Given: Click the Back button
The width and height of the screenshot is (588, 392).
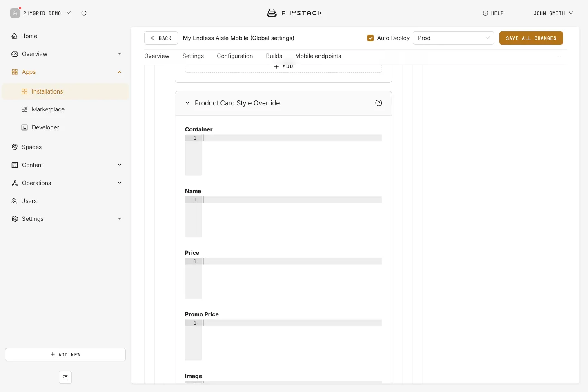Looking at the screenshot, I should coord(161,38).
